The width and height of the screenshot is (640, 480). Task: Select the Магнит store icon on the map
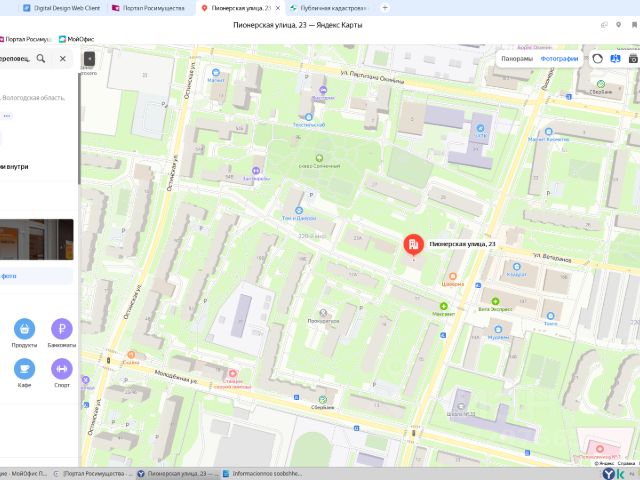[x=216, y=73]
